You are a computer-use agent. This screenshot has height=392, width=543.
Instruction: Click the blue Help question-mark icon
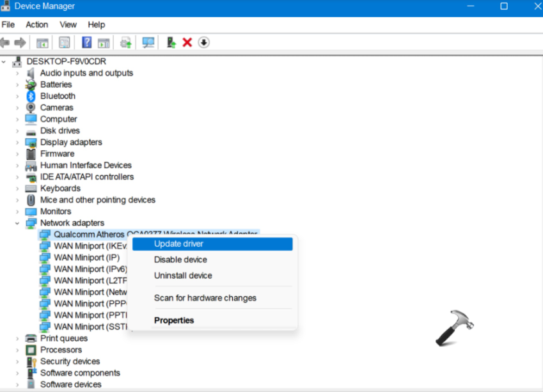point(86,43)
